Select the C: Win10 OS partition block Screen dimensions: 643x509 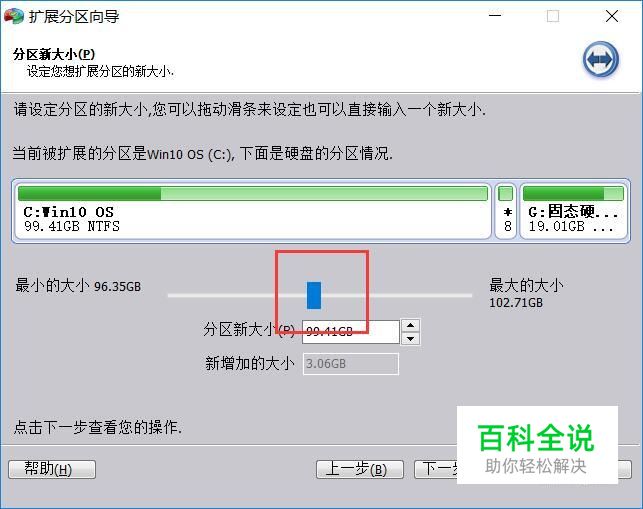click(253, 211)
